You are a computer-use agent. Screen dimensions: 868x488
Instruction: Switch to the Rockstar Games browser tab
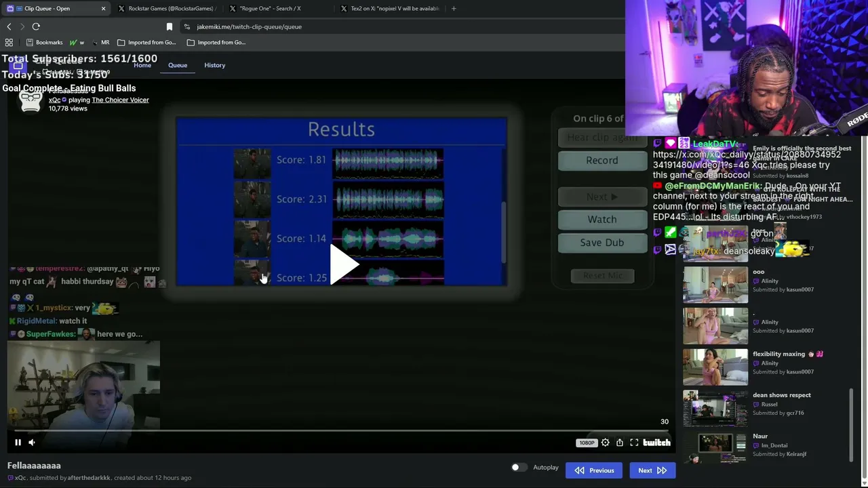pos(166,8)
